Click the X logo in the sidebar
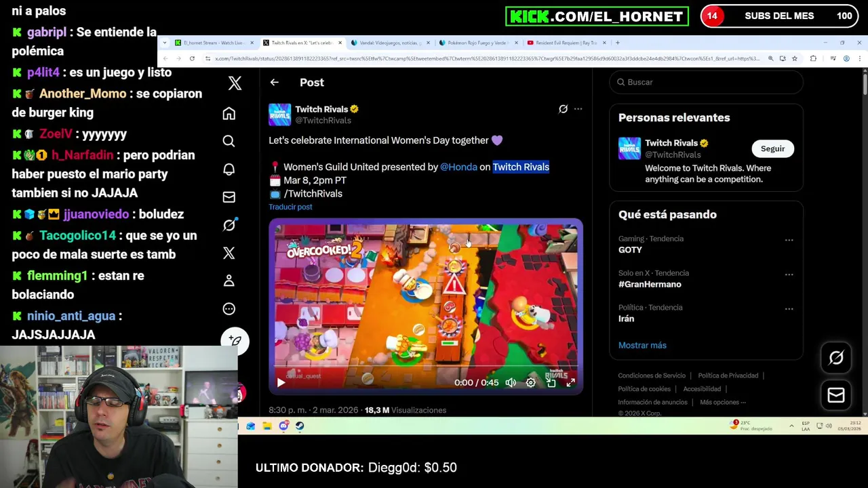Viewport: 868px width, 488px height. 235,83
